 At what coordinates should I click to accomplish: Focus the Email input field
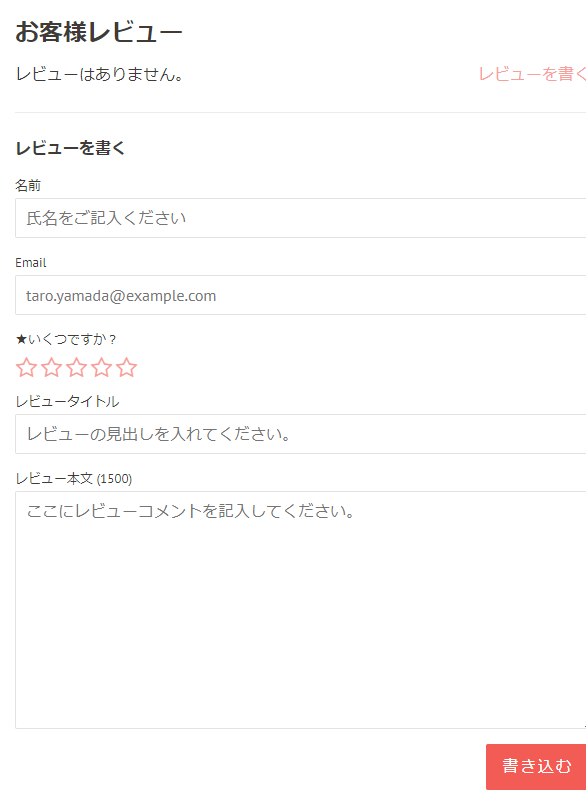click(300, 295)
